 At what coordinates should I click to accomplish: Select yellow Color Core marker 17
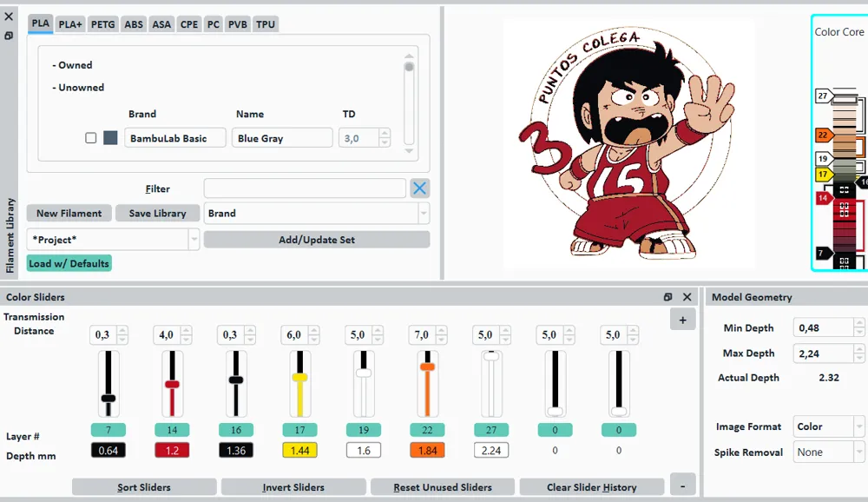click(x=823, y=175)
